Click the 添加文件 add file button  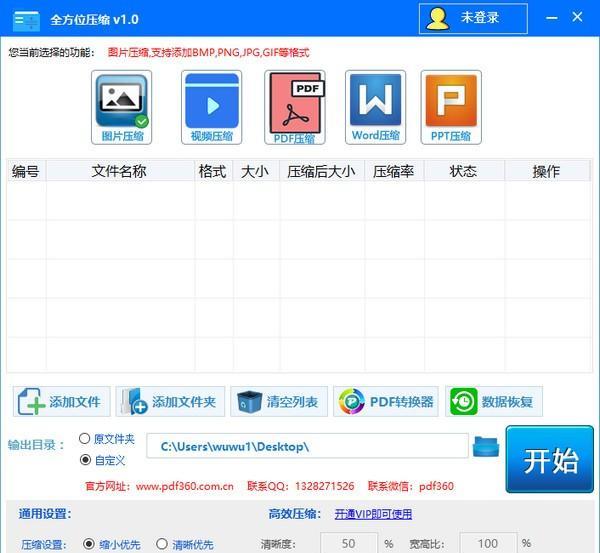[x=62, y=401]
